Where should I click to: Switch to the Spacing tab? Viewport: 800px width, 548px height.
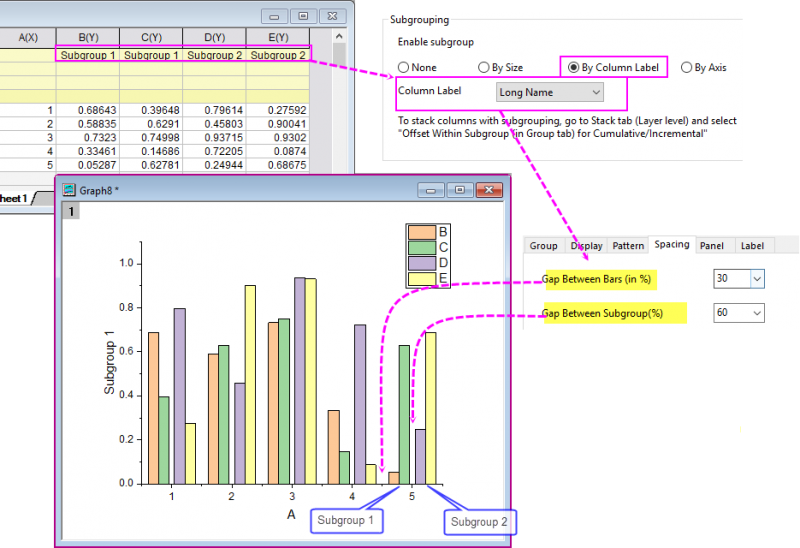(671, 244)
